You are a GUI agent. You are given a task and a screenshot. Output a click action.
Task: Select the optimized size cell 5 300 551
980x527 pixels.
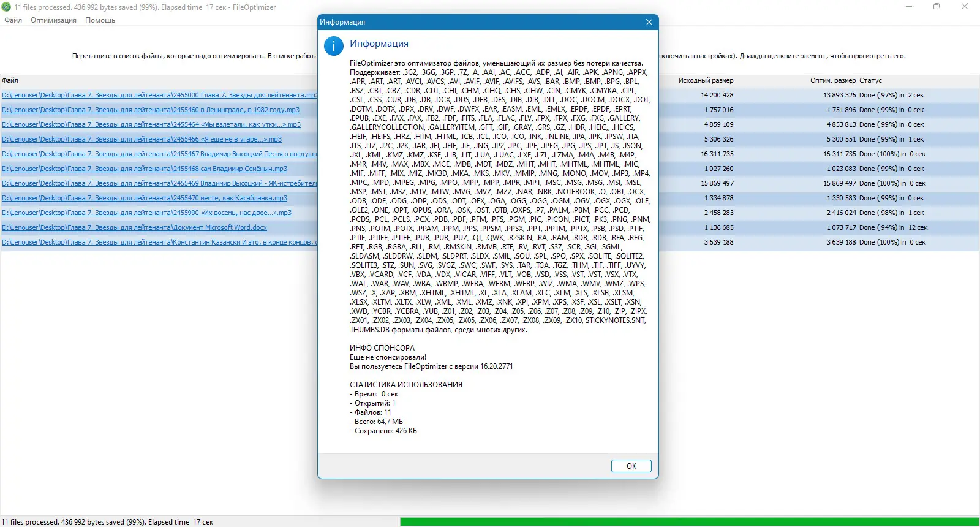click(842, 139)
